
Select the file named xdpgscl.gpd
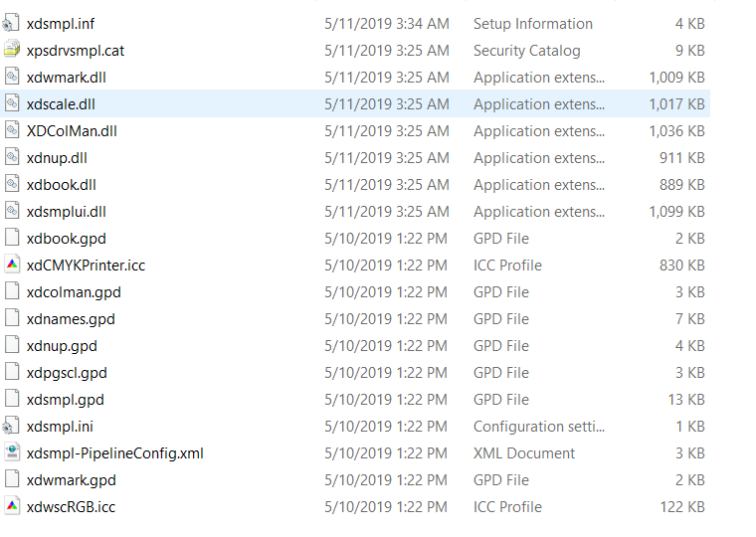67,373
